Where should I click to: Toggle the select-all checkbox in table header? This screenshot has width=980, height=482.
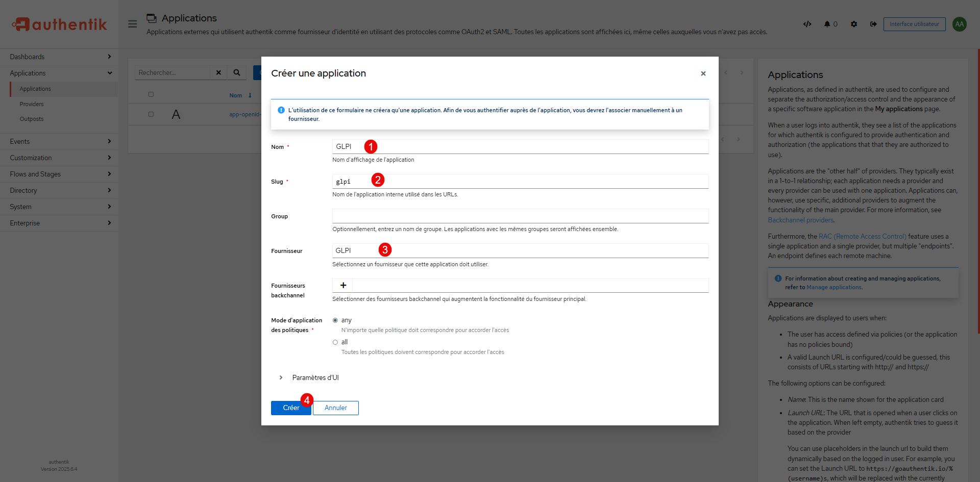(x=151, y=94)
